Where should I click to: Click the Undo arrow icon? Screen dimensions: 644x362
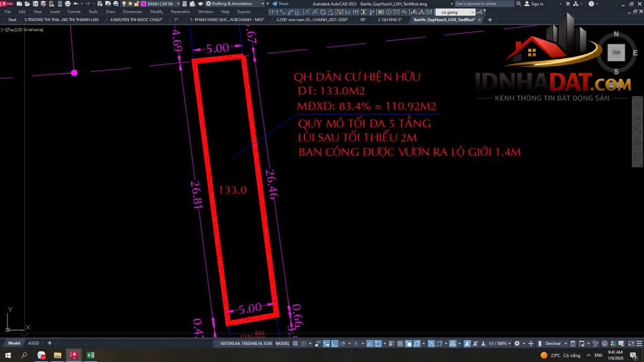tap(76, 4)
